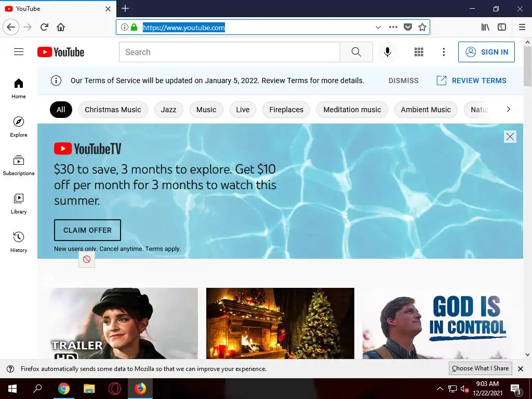Open page actions three-dot menu in address bar

tap(393, 27)
